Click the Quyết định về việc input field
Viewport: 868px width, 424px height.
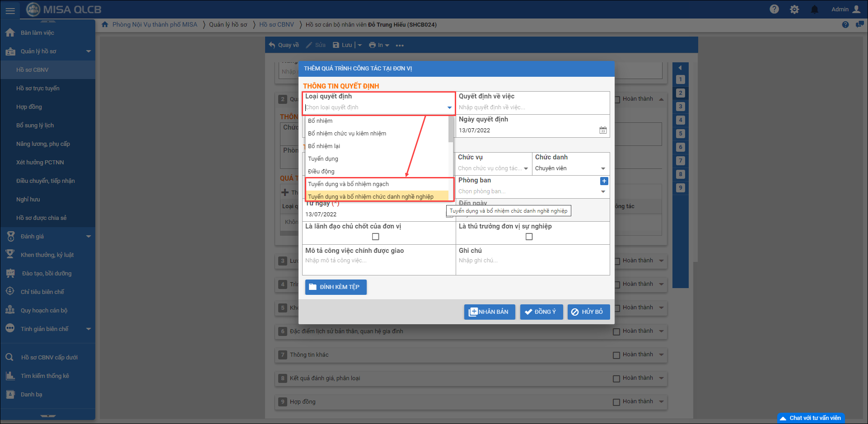(532, 107)
